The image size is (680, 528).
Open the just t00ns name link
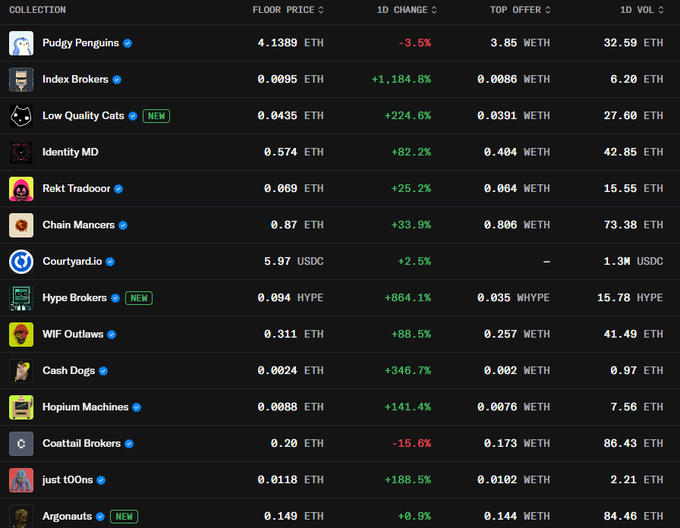click(x=68, y=480)
